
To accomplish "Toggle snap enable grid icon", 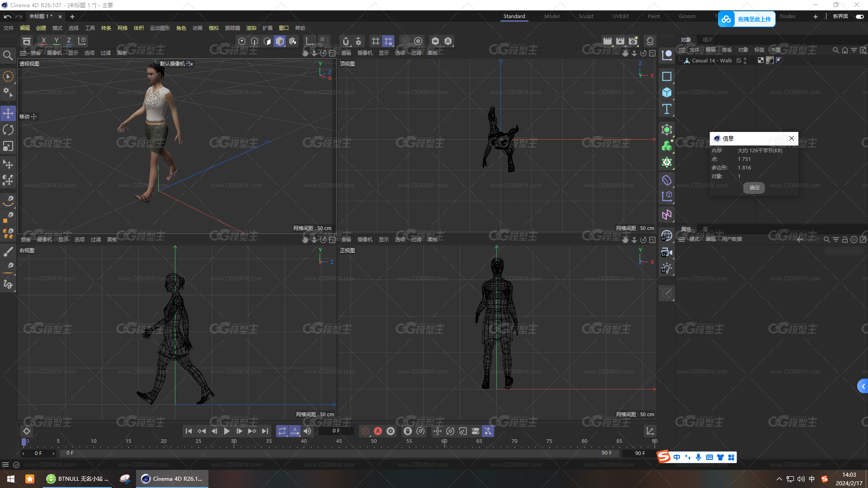I will click(x=375, y=41).
